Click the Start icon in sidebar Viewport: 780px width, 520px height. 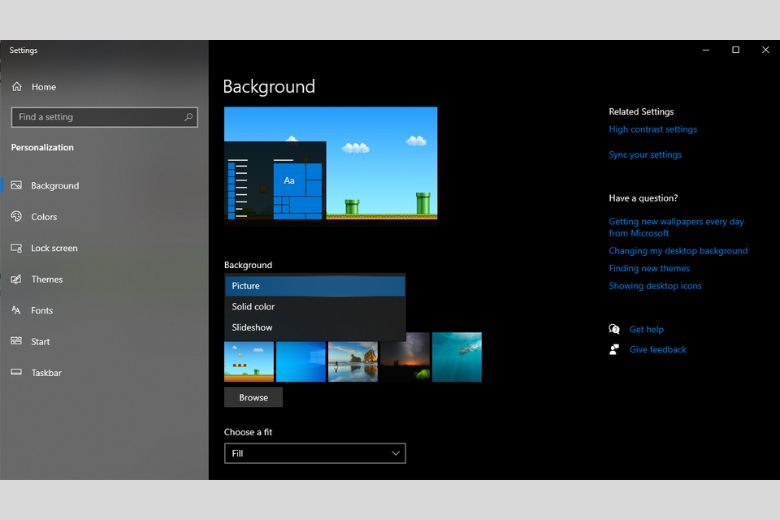17,341
